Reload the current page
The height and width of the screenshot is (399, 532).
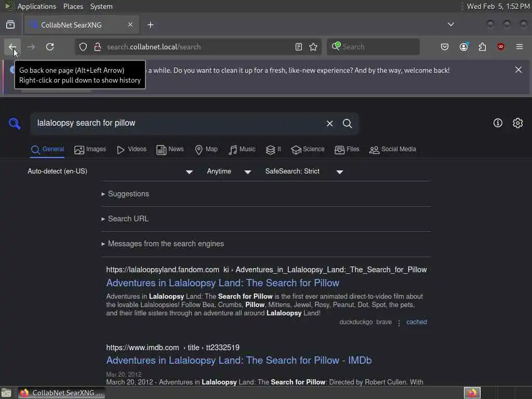point(50,47)
